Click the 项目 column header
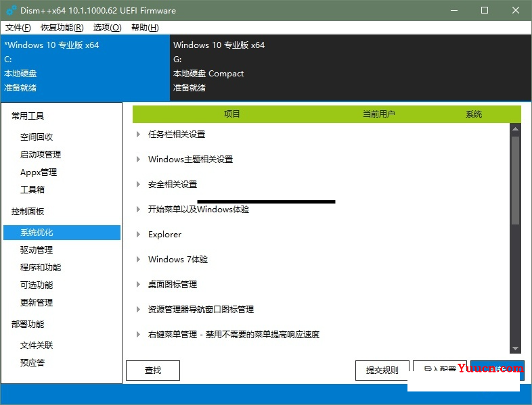This screenshot has height=405, width=532. (232, 114)
